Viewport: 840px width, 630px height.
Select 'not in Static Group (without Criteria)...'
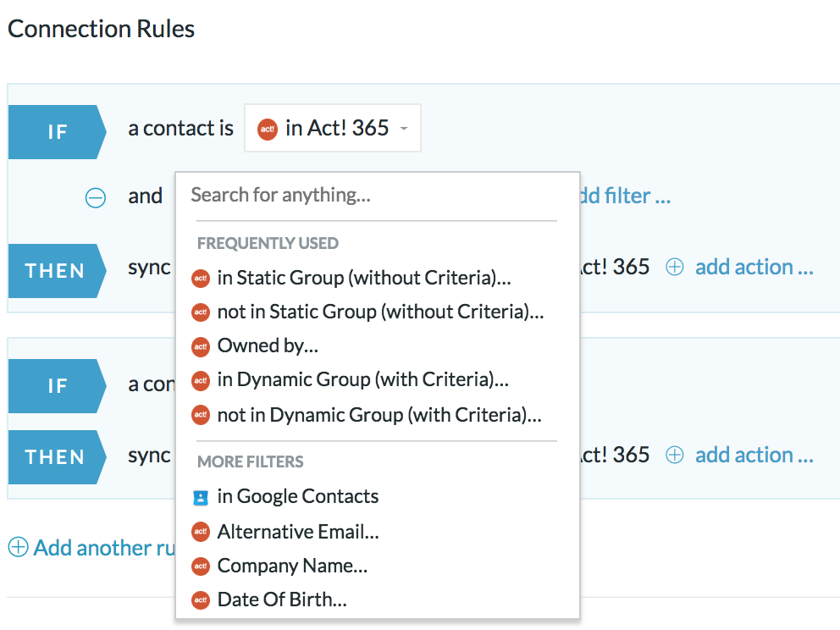(380, 312)
